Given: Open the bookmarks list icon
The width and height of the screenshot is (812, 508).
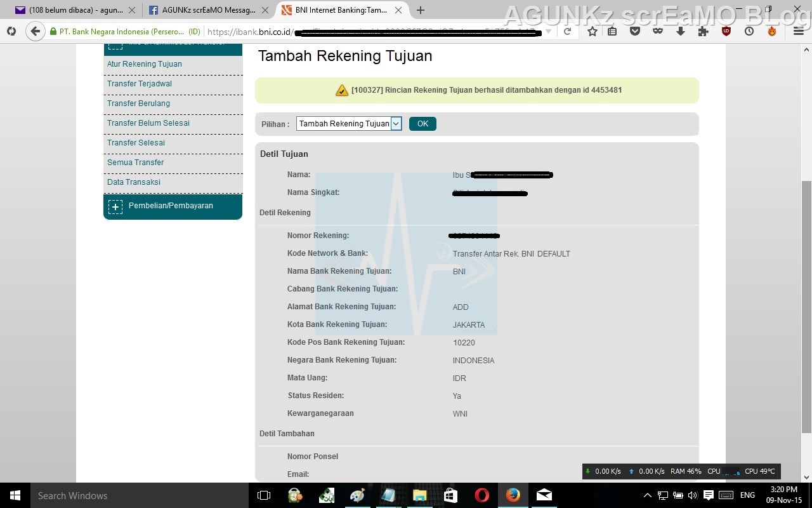Looking at the screenshot, I should 612,31.
